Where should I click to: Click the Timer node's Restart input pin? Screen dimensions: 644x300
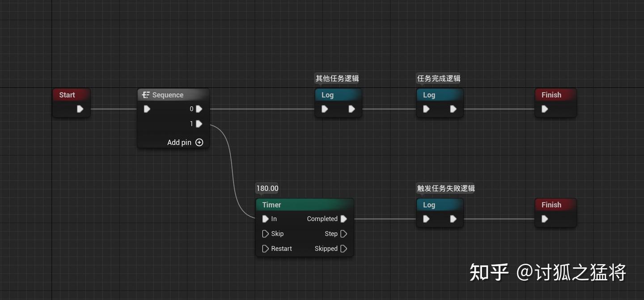[266, 248]
